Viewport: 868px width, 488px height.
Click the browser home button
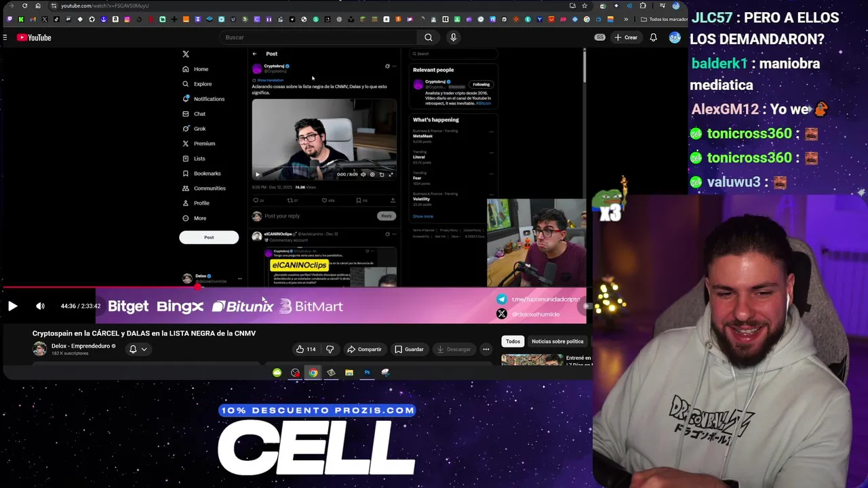coord(38,5)
